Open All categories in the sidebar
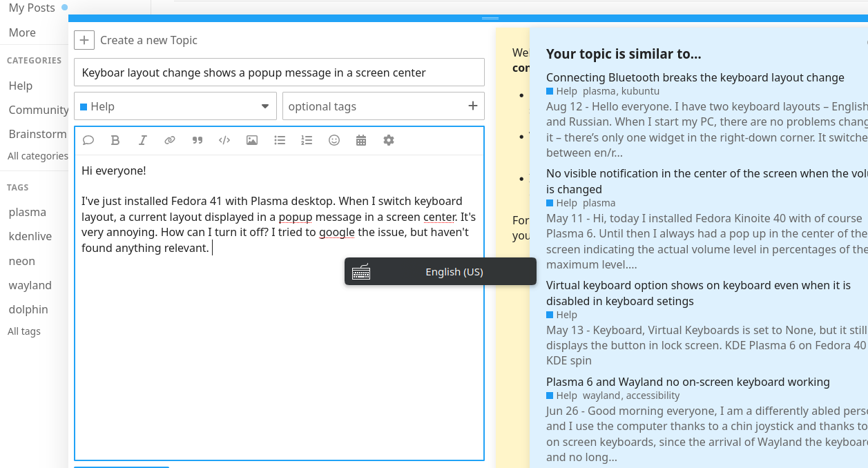 pyautogui.click(x=38, y=156)
